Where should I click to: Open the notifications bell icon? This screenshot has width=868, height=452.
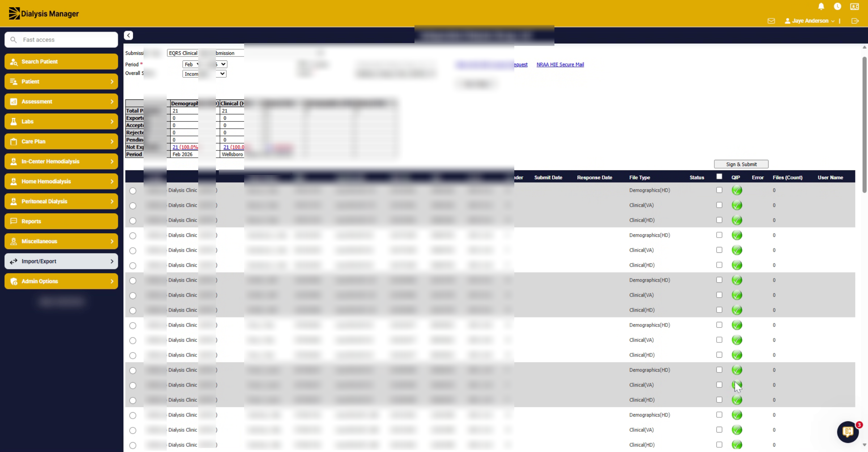pyautogui.click(x=821, y=7)
